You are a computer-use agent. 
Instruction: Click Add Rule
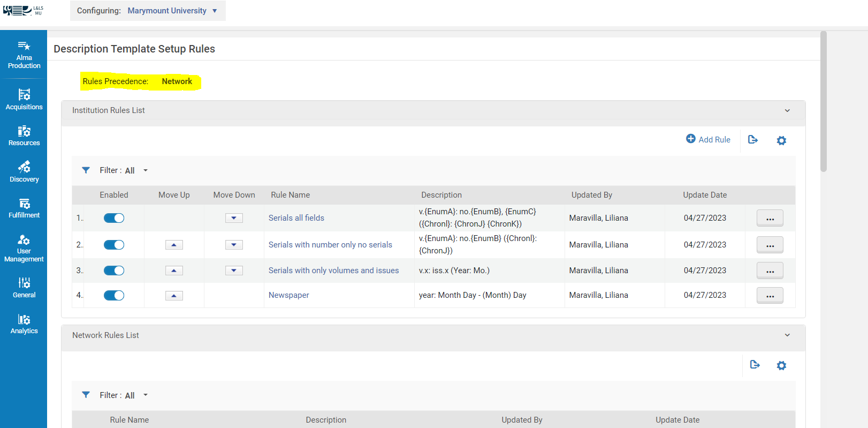pos(708,139)
